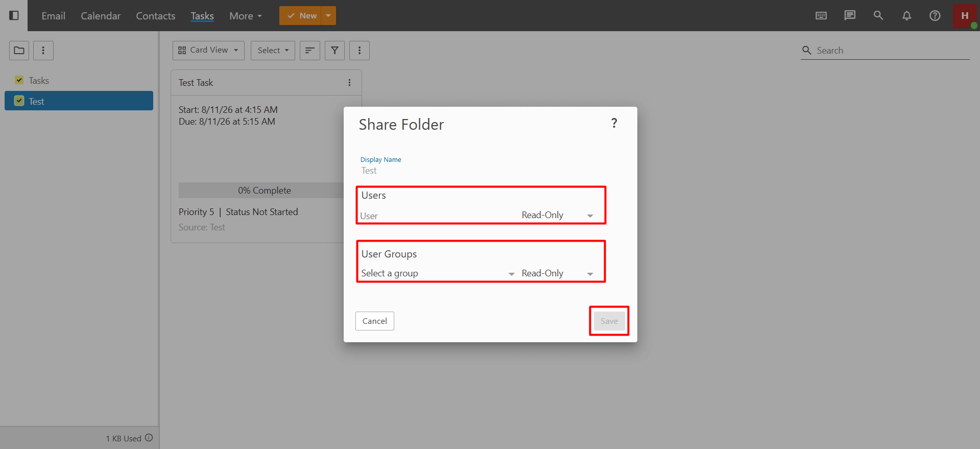Click the storage usage info icon
980x449 pixels.
pos(149,438)
